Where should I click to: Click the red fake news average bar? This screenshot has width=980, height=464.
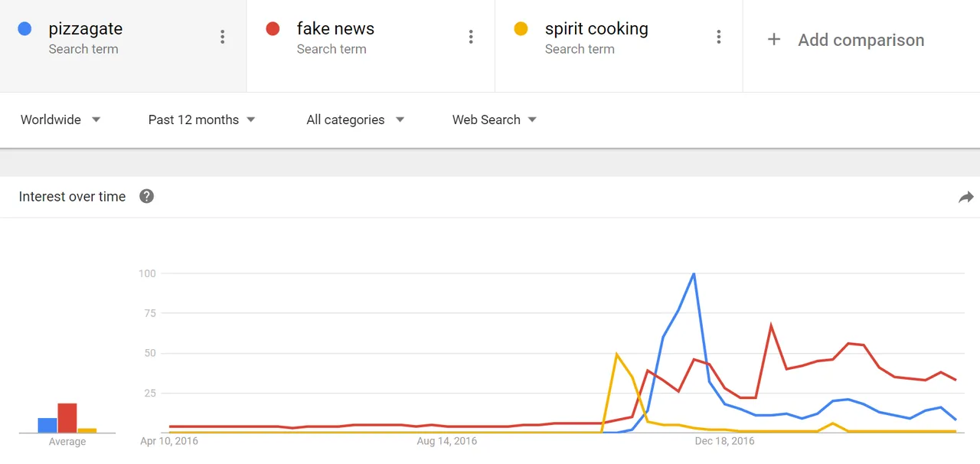point(67,418)
